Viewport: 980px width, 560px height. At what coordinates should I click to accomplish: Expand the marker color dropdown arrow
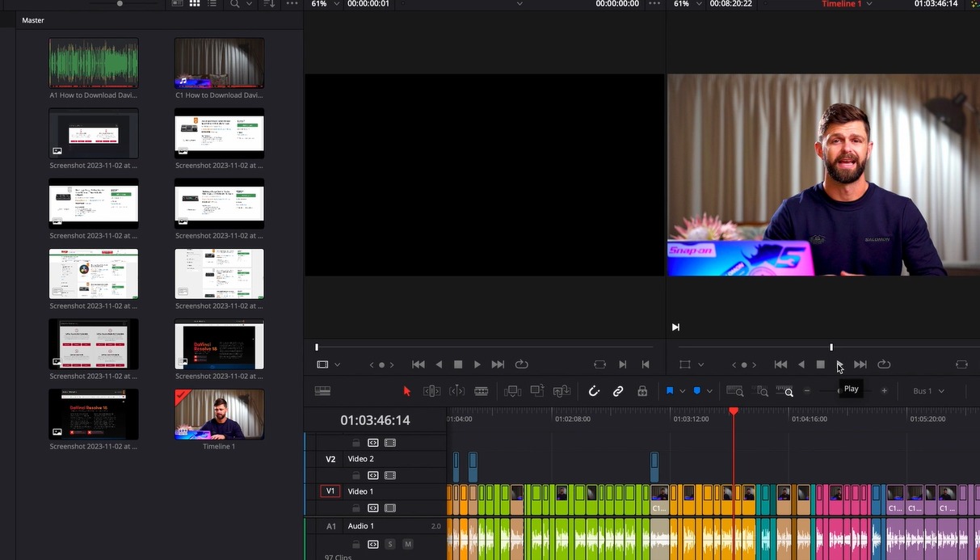(710, 391)
